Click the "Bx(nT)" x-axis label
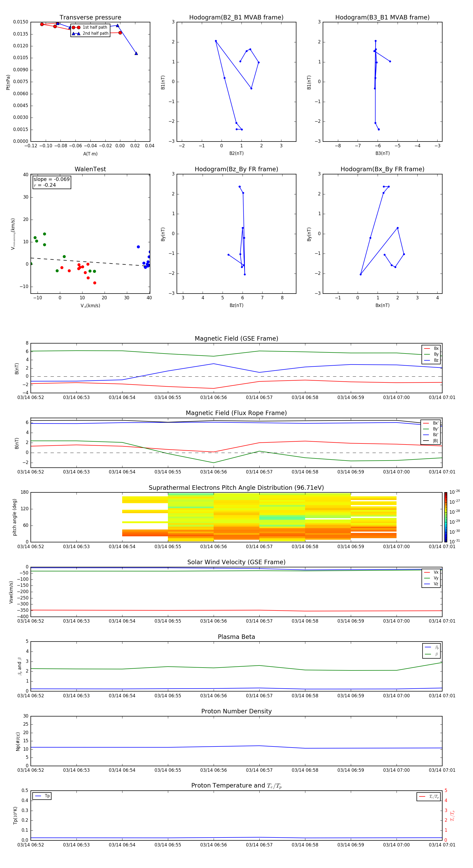Image resolution: width=473 pixels, height=868 pixels. pos(382,306)
